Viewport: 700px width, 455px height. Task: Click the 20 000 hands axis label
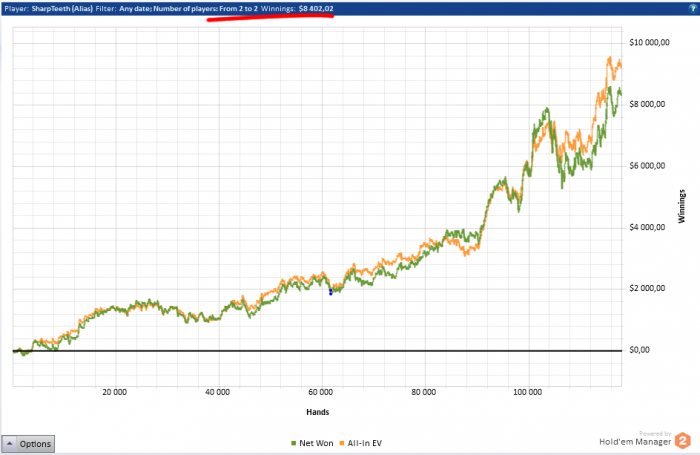pos(114,392)
